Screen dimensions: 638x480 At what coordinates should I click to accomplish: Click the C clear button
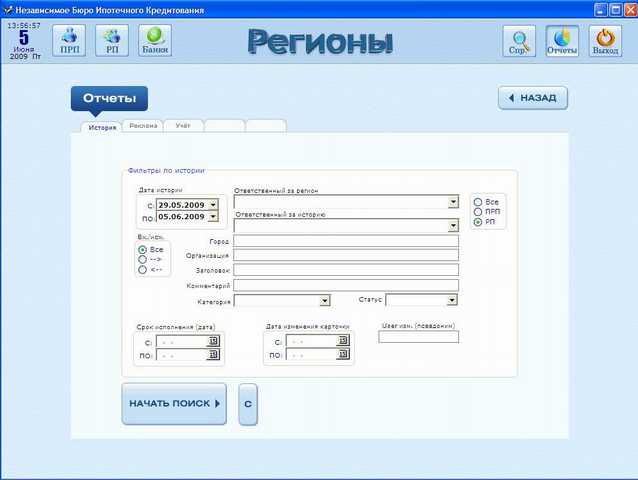(x=248, y=404)
